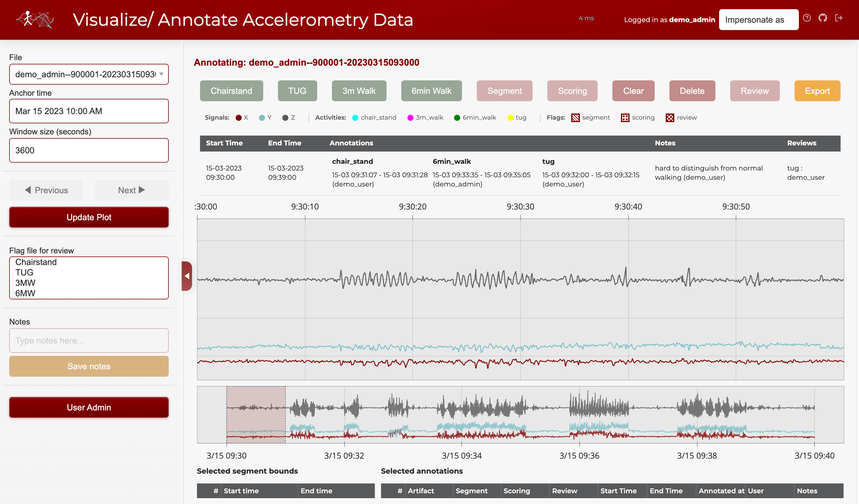Screen dimensions: 859x504
Task: Click the scoring flag icon in the legend
Action: coord(625,117)
